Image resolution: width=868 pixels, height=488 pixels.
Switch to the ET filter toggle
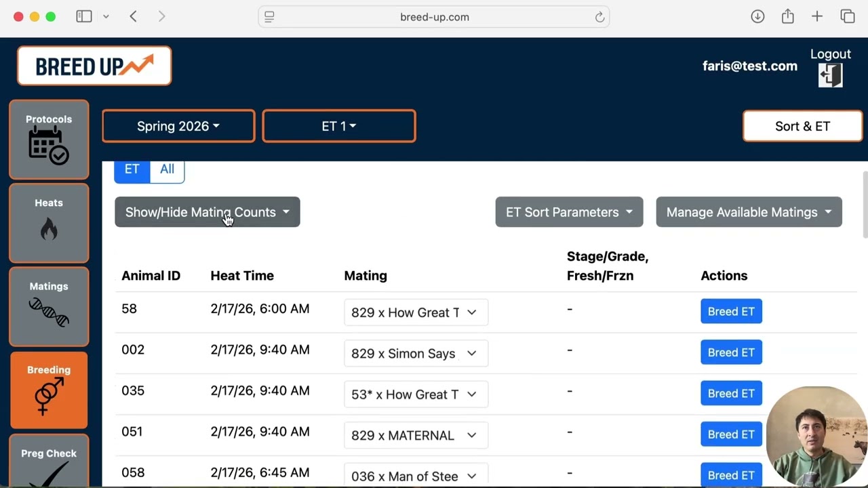(132, 169)
